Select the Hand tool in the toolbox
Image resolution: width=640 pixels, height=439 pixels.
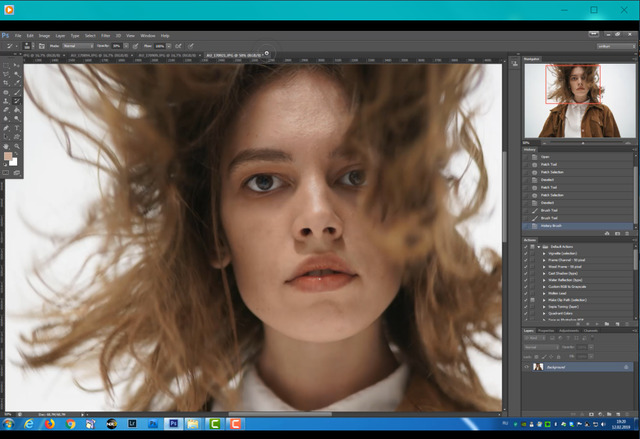[x=6, y=146]
